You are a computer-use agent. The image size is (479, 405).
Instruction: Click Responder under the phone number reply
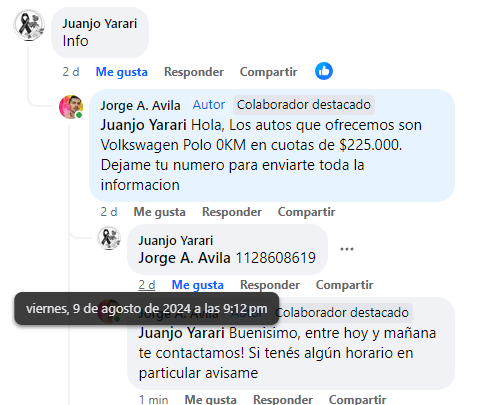[270, 285]
